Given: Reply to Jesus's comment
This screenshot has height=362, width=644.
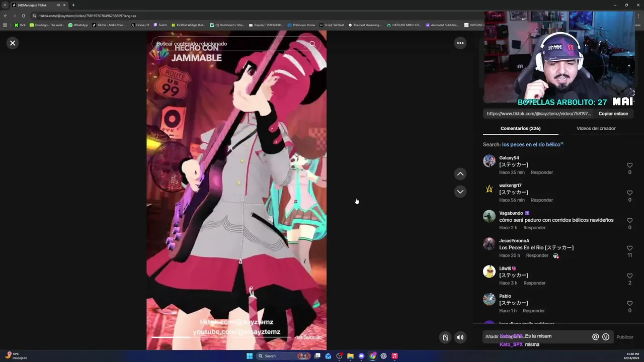Looking at the screenshot, I should [537, 255].
